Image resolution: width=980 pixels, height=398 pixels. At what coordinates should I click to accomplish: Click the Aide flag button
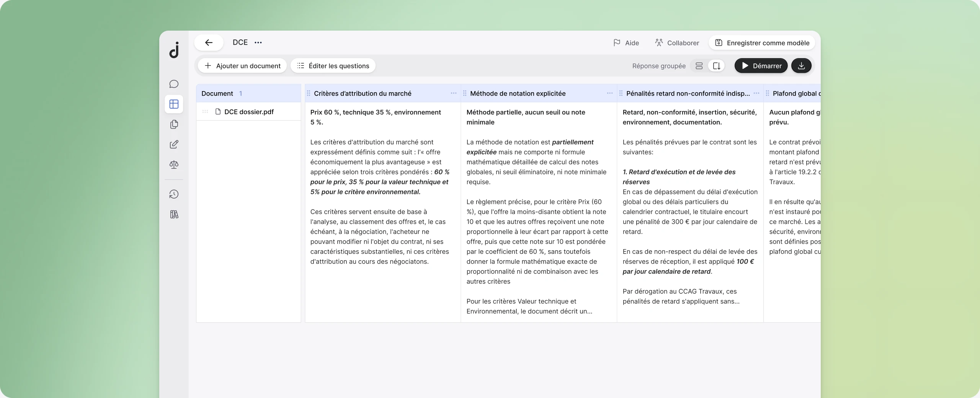tap(626, 43)
